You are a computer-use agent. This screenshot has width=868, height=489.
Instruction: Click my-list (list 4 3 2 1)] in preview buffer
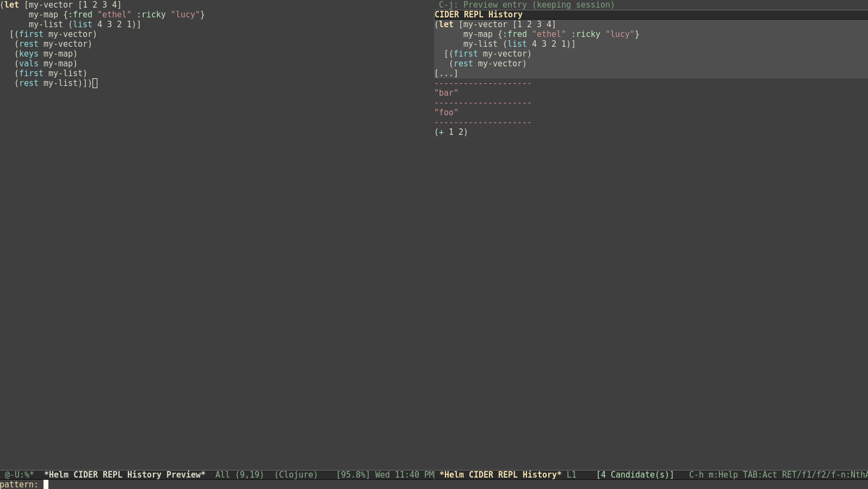(x=85, y=24)
